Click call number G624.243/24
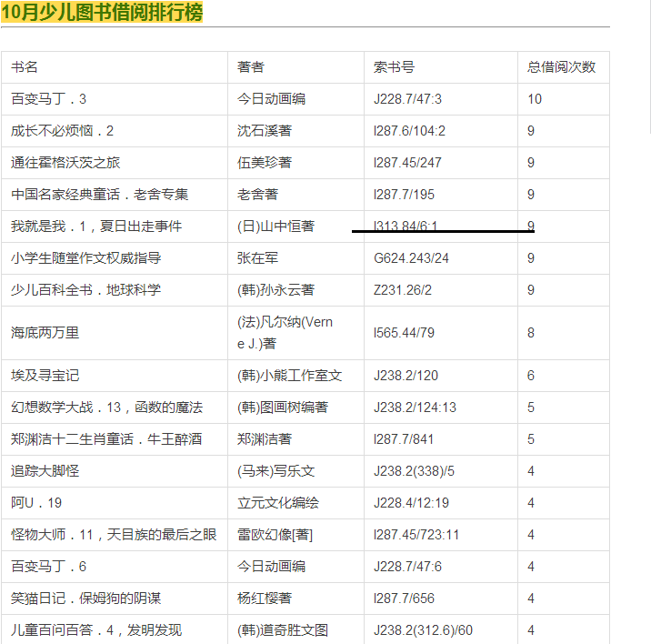The image size is (651, 644). coord(412,258)
